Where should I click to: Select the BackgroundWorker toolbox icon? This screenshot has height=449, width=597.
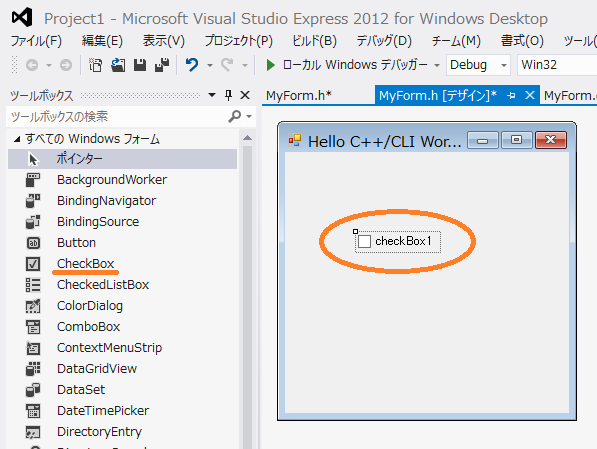click(33, 180)
